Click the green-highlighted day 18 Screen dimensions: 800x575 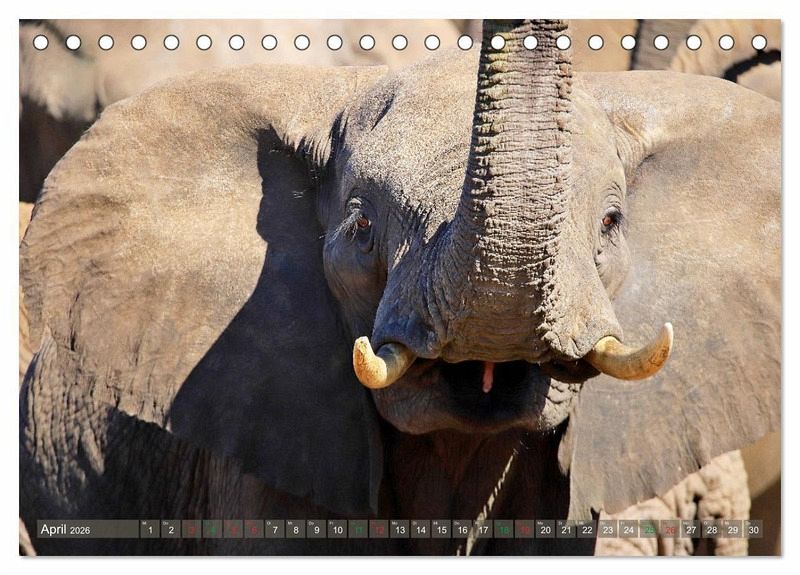click(x=504, y=529)
